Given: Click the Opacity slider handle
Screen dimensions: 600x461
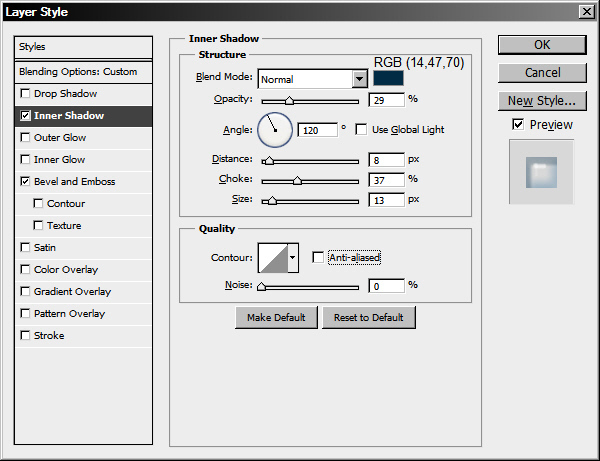Looking at the screenshot, I should 289,101.
